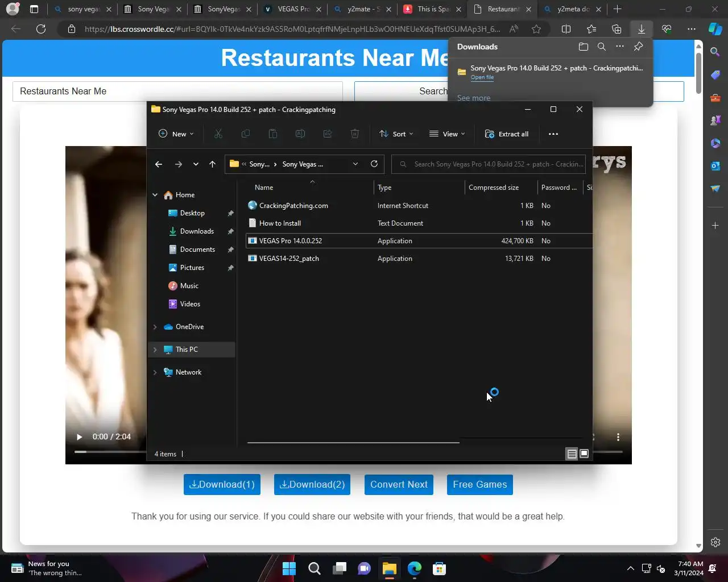Collapse the Home tree node
This screenshot has height=582, width=728.
[155, 195]
